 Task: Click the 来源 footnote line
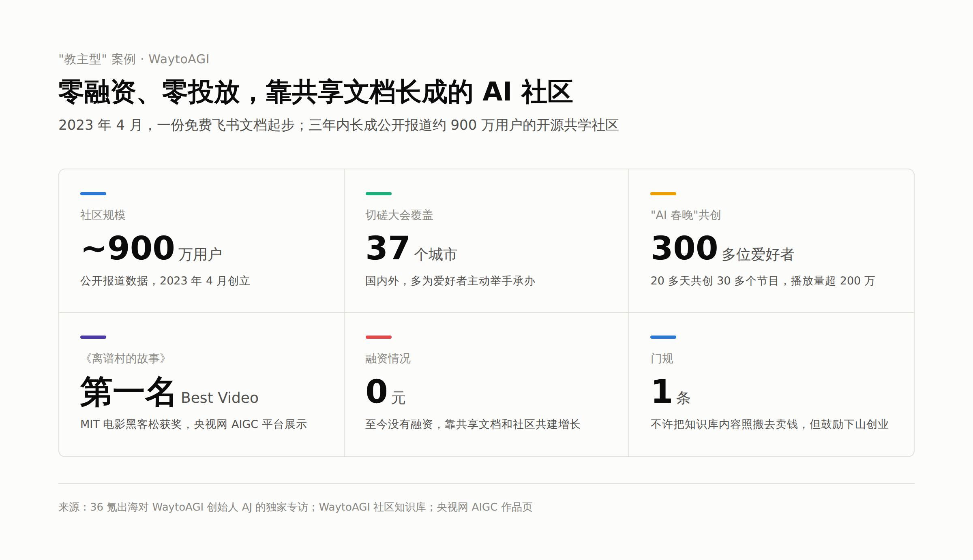tap(295, 507)
